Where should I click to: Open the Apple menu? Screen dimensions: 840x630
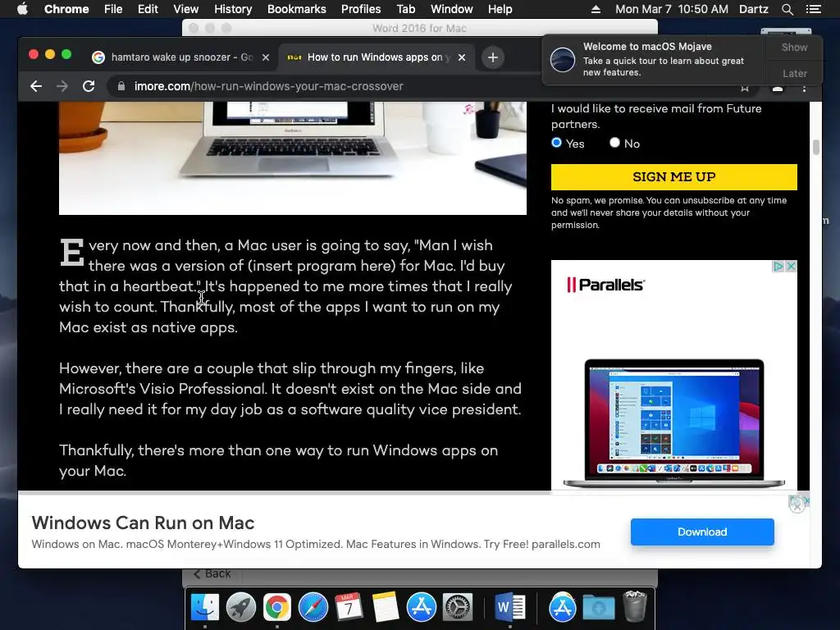tap(22, 9)
